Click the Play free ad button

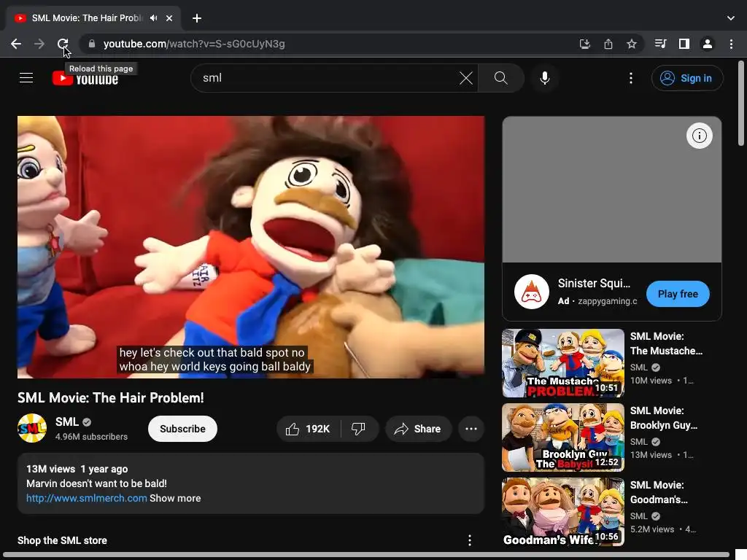coord(678,294)
